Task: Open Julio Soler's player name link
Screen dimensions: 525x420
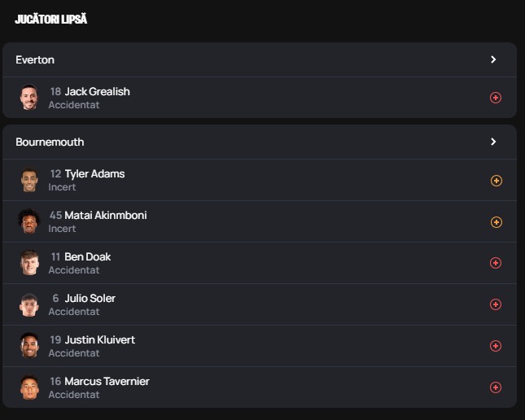Action: tap(90, 298)
